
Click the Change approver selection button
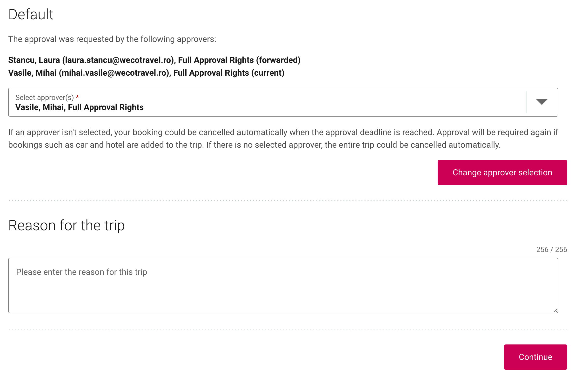coord(502,172)
